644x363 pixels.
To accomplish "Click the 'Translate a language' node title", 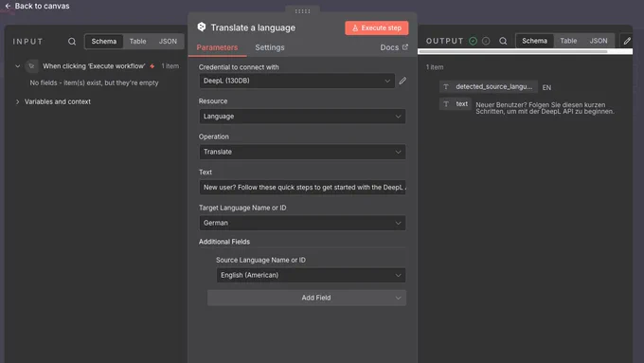I will (x=253, y=27).
